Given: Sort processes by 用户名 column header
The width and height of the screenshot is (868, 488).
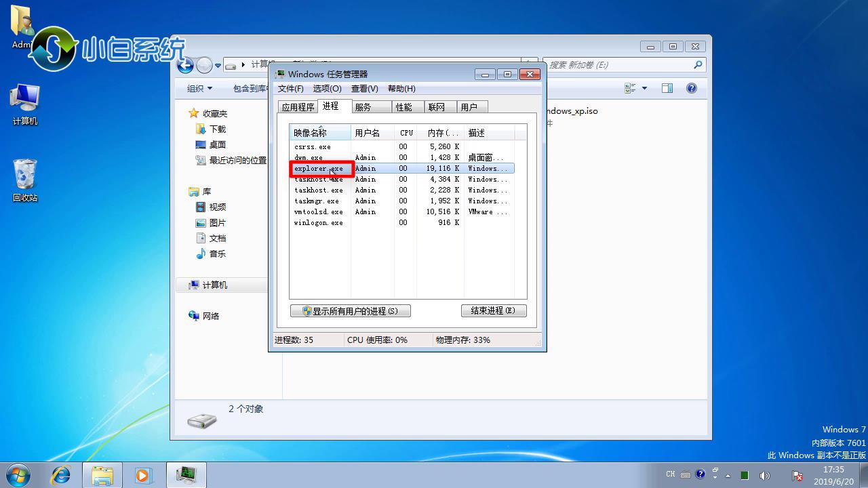Looking at the screenshot, I should pyautogui.click(x=372, y=133).
